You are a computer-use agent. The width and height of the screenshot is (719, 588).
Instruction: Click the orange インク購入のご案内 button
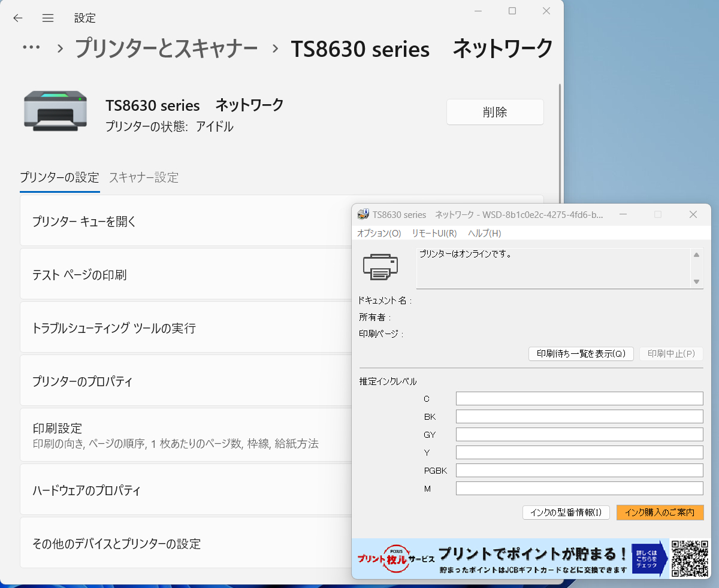[x=660, y=513]
